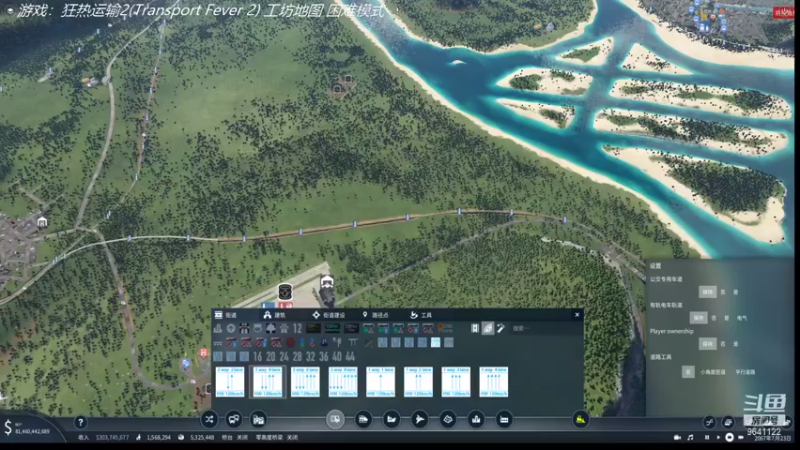
Task: Activate the yellow bulldozer tool
Action: coord(581,419)
